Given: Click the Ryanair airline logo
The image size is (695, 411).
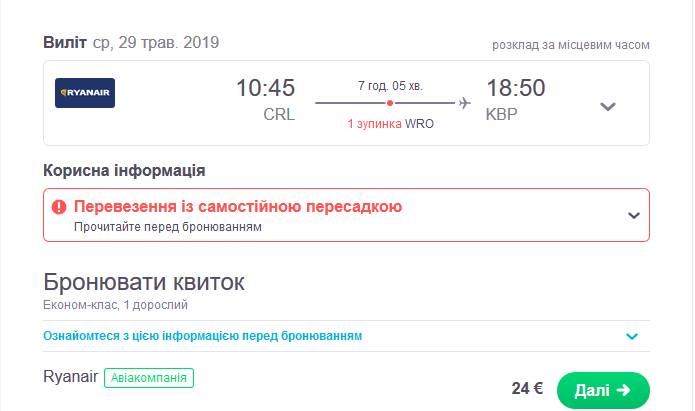Looking at the screenshot, I should [x=85, y=93].
